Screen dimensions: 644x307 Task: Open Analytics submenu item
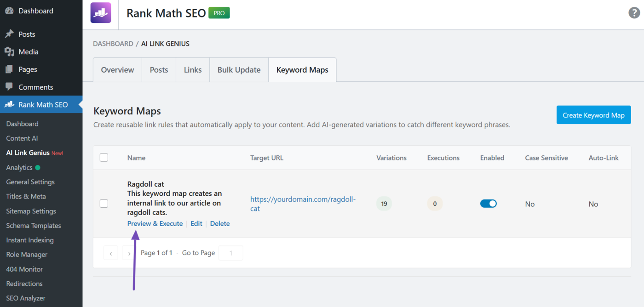click(x=19, y=167)
